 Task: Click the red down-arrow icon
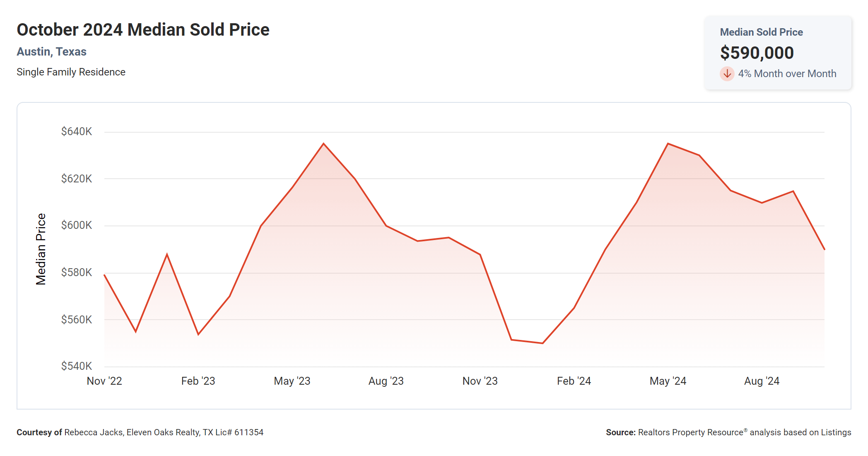(x=727, y=74)
